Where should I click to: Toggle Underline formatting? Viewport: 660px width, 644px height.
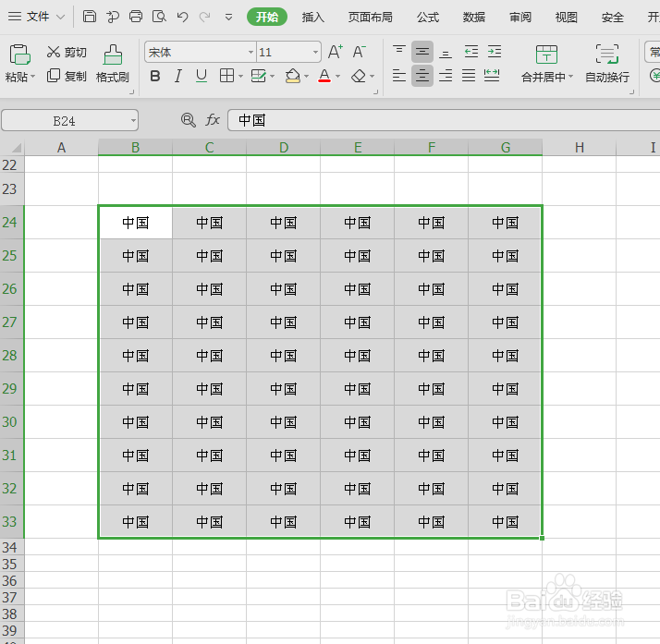pyautogui.click(x=202, y=76)
